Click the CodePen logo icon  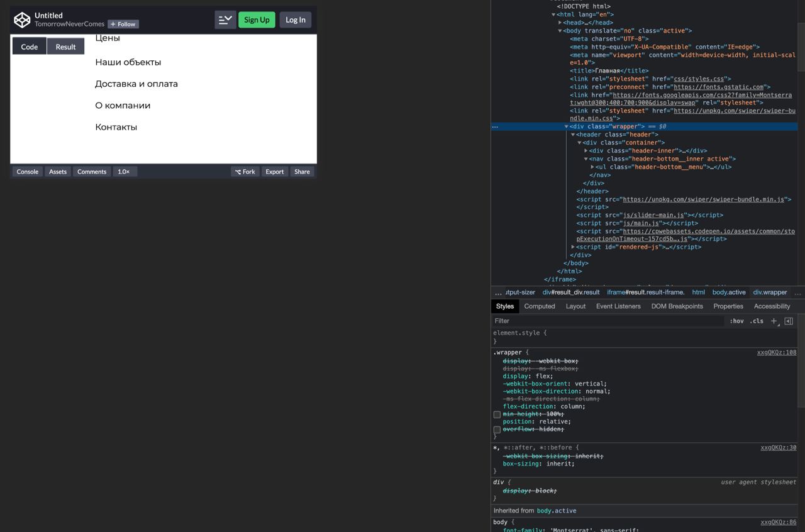[x=22, y=20]
